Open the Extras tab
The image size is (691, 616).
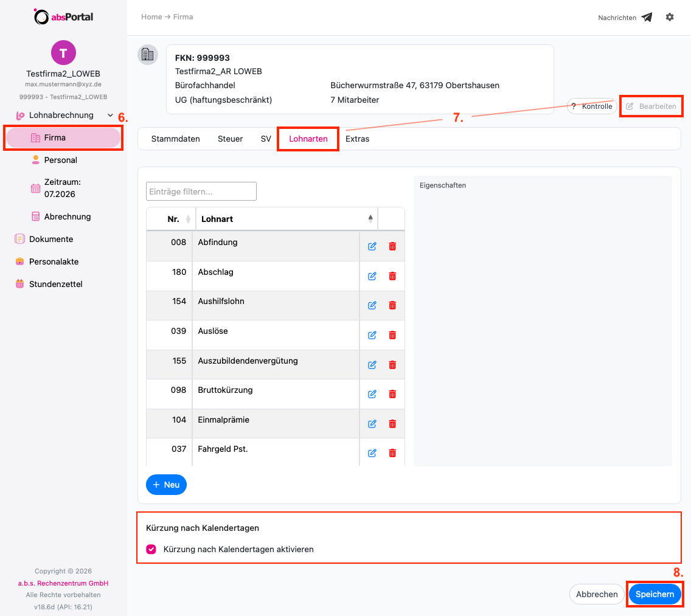point(357,139)
